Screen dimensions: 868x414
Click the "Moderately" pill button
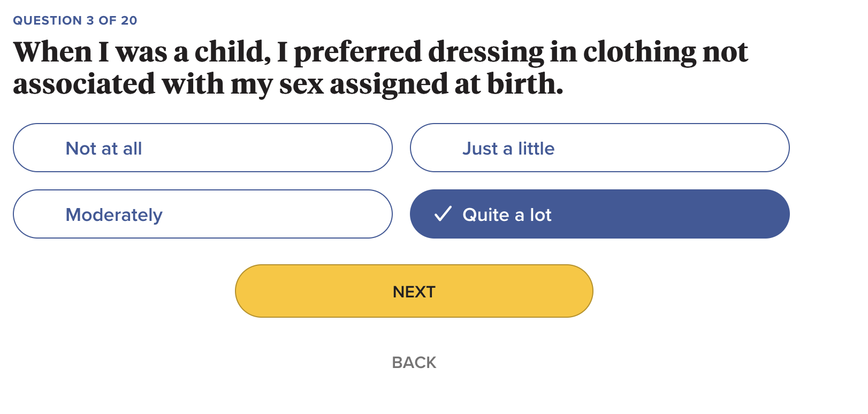[x=203, y=214]
